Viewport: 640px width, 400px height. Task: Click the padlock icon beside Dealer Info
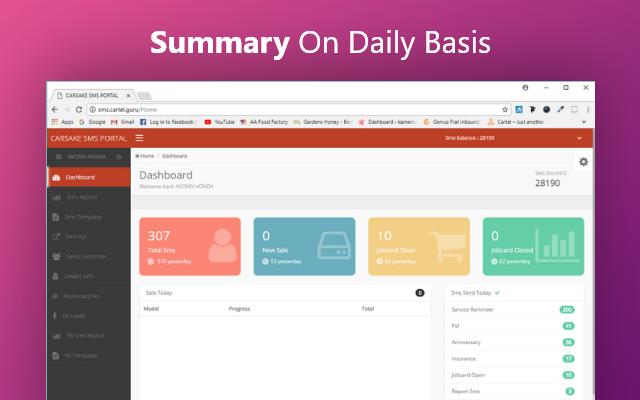[56, 276]
